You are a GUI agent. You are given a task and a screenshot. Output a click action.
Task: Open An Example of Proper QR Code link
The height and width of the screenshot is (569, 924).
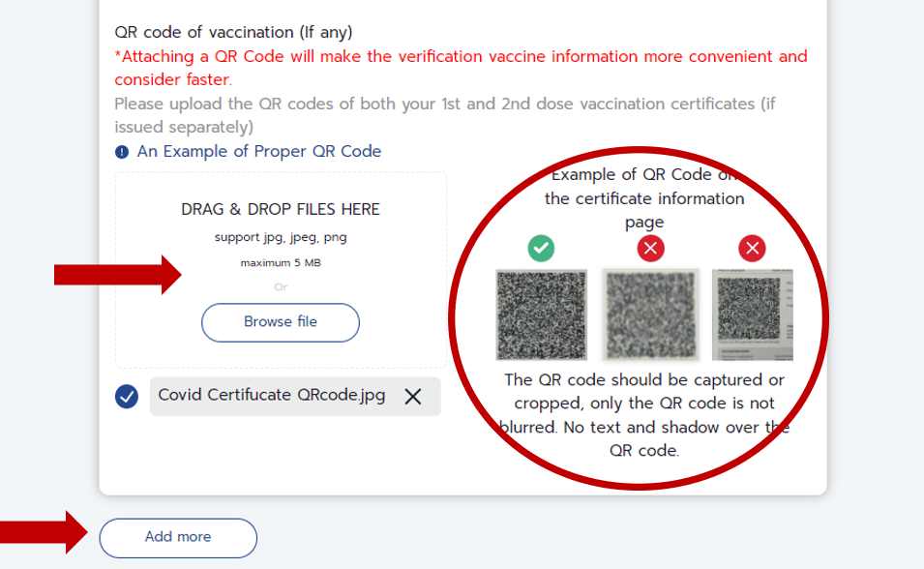pos(259,152)
